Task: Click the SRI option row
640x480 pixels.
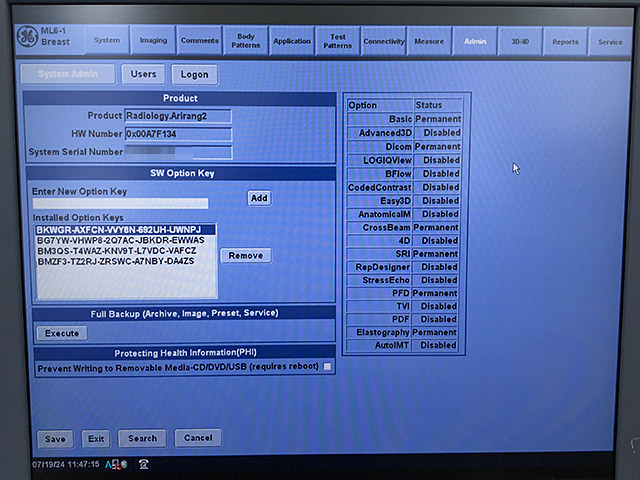Action: [x=403, y=253]
